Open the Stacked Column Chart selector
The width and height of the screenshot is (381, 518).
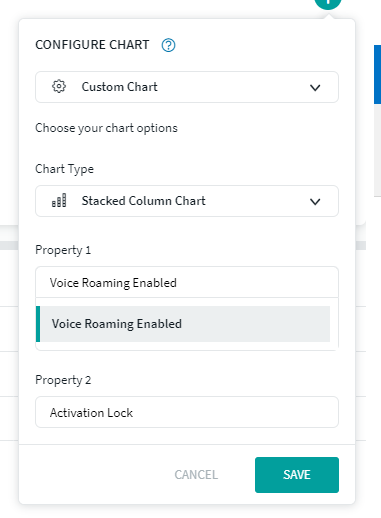(x=187, y=201)
